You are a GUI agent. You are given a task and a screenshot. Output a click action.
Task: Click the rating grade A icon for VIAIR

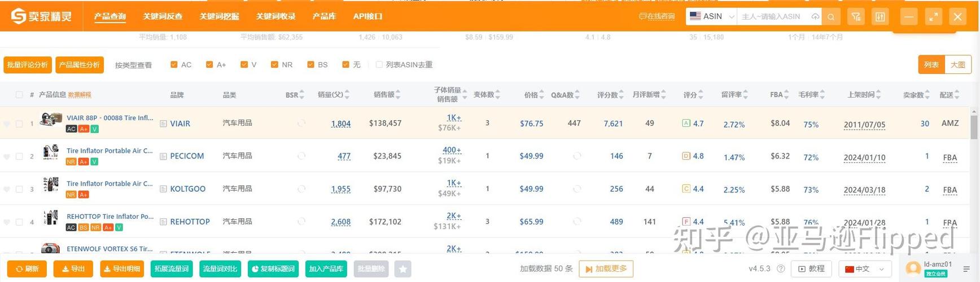(x=686, y=123)
